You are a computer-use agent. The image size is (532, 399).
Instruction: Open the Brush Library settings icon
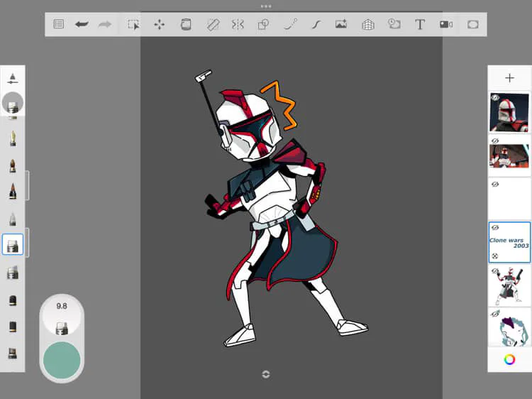click(13, 78)
